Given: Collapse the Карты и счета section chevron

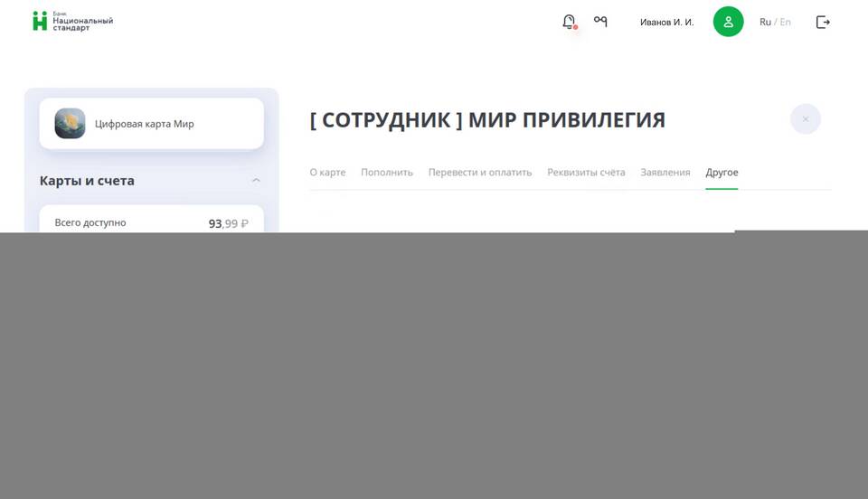Looking at the screenshot, I should point(256,181).
